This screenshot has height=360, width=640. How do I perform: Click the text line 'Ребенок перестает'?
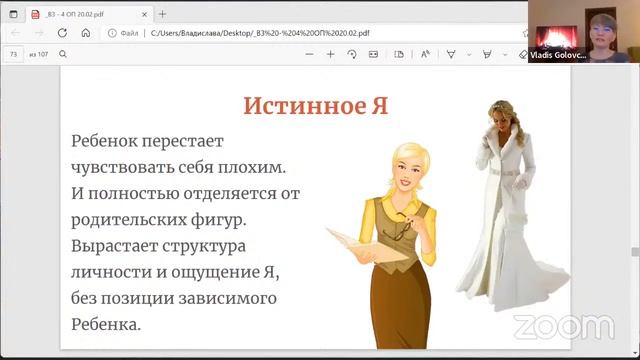pos(147,141)
